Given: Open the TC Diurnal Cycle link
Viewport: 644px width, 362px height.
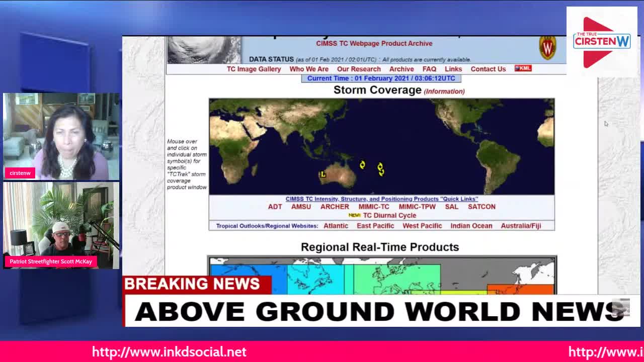Looking at the screenshot, I should tap(389, 215).
